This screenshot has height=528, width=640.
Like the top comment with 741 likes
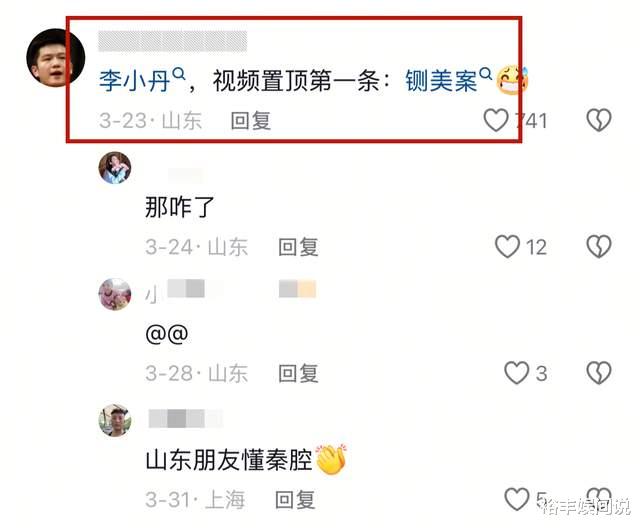pyautogui.click(x=496, y=120)
